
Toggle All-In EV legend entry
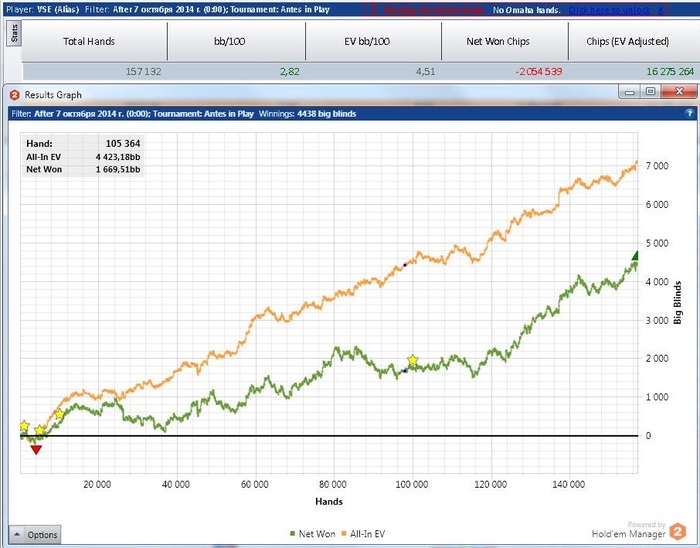[363, 533]
